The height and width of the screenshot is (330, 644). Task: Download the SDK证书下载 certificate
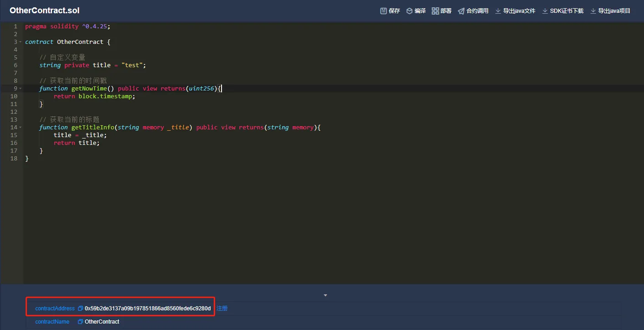(x=563, y=11)
